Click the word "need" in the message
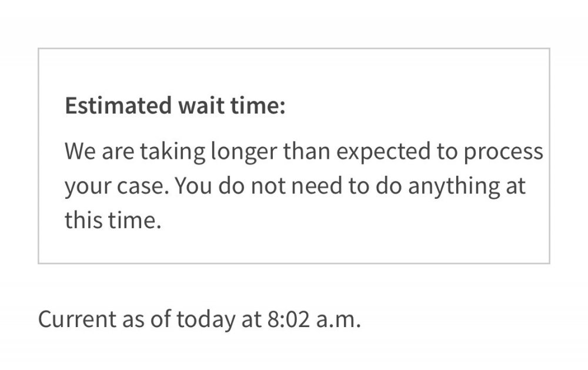Screen dimensions: 588x370 click(x=317, y=186)
